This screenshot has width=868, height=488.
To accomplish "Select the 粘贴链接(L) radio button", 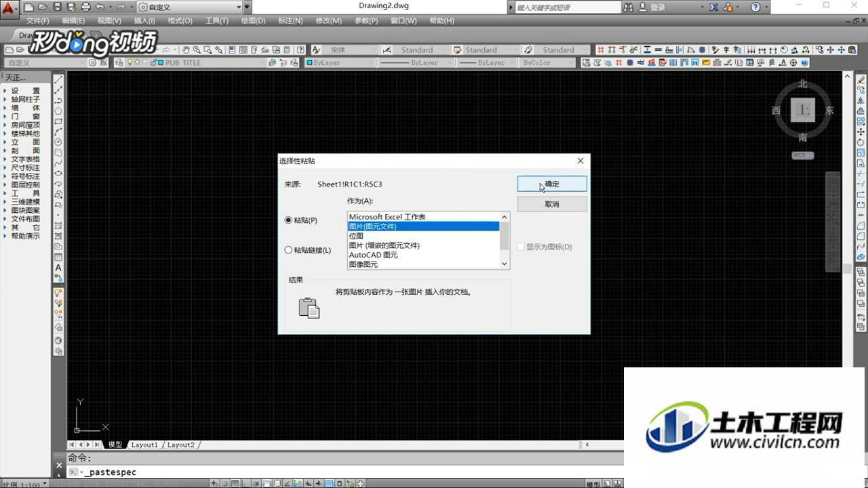I will click(x=288, y=249).
